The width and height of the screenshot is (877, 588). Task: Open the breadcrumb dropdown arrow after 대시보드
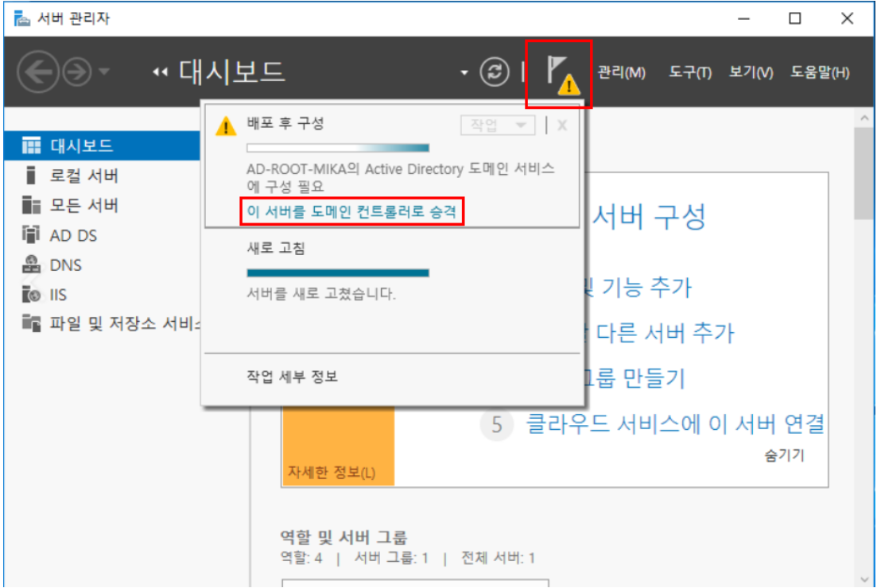tap(464, 72)
